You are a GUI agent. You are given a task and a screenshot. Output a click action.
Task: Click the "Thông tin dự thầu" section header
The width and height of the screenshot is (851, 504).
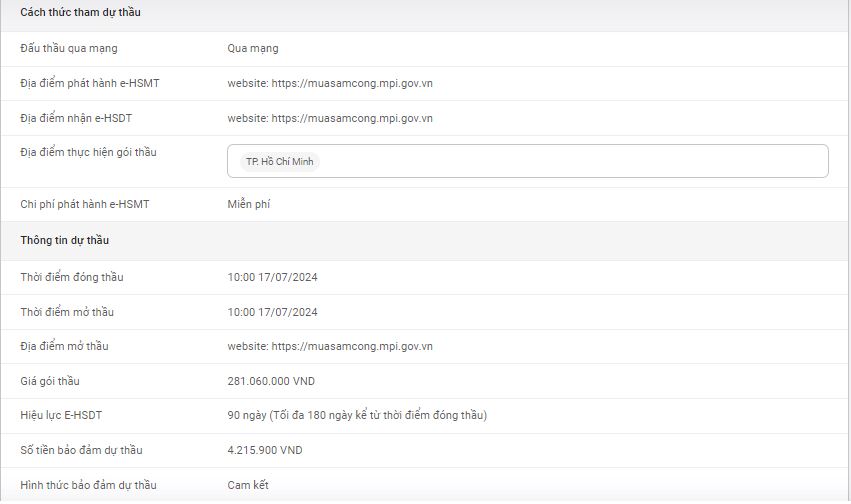click(x=65, y=240)
